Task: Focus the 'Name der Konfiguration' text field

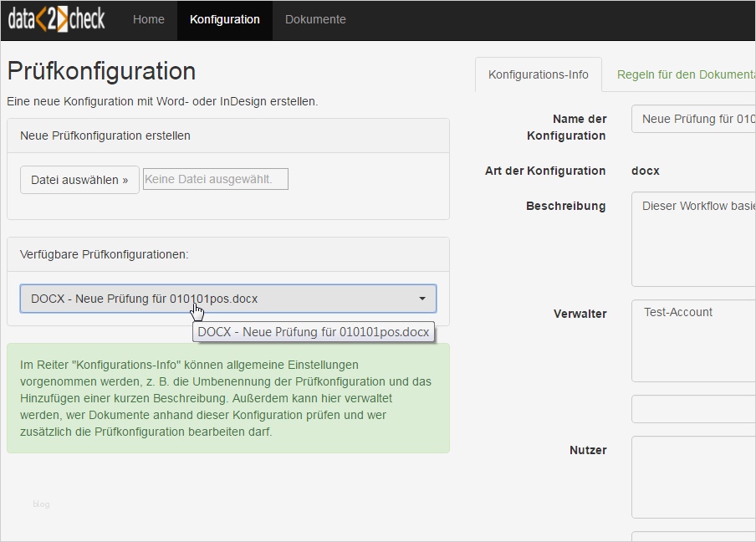Action: (693, 119)
